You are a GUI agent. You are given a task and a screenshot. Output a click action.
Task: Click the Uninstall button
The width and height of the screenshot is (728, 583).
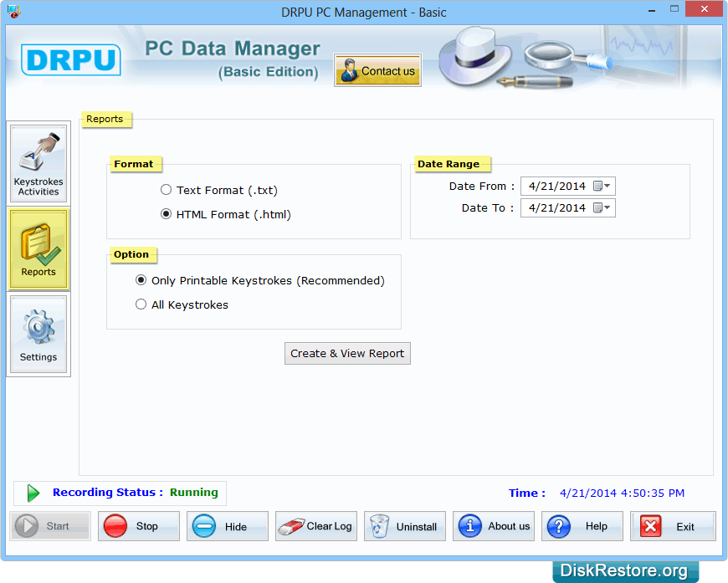point(405,526)
